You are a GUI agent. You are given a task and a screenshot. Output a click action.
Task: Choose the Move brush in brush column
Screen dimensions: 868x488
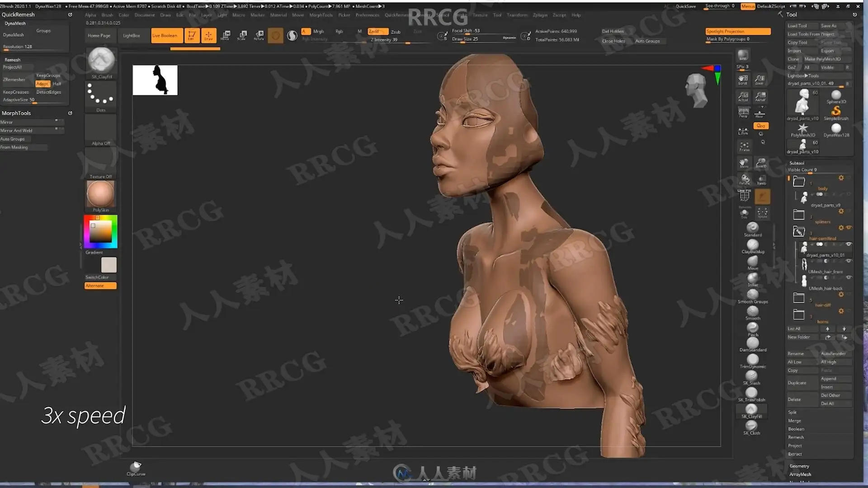(753, 263)
